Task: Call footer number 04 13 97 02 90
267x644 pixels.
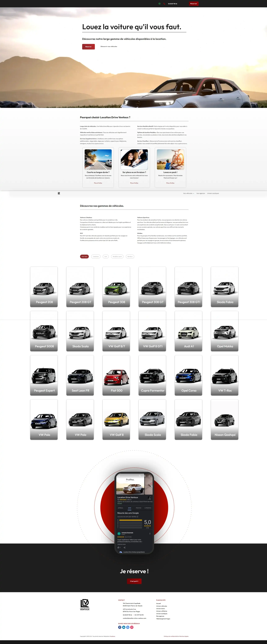Action: point(139,615)
